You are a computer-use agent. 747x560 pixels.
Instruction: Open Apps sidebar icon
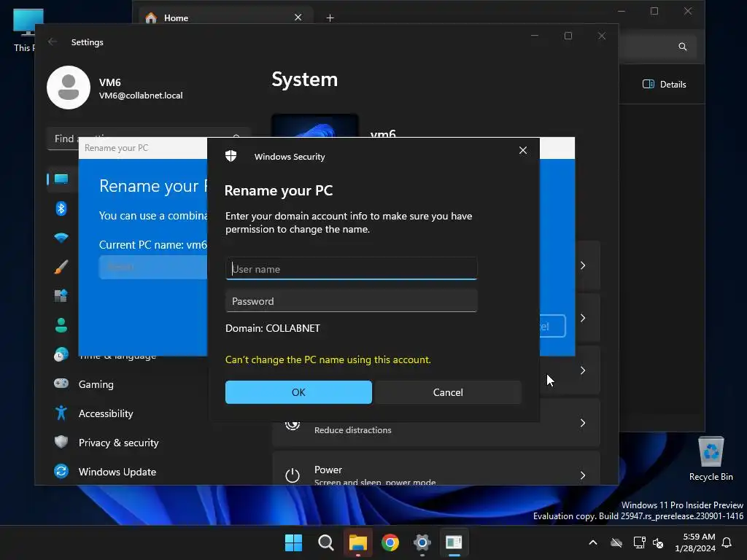(61, 296)
